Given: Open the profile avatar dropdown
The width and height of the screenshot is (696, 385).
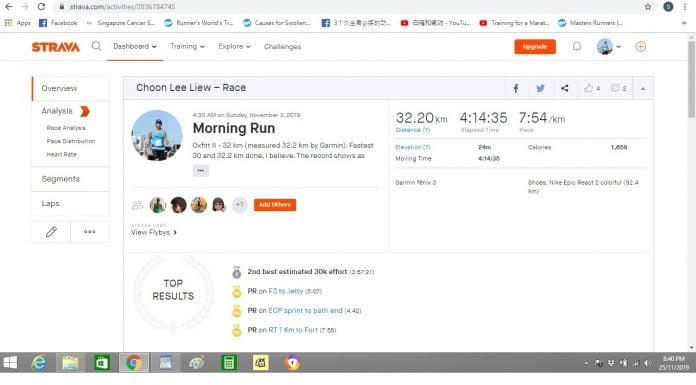Looking at the screenshot, I should click(x=609, y=47).
